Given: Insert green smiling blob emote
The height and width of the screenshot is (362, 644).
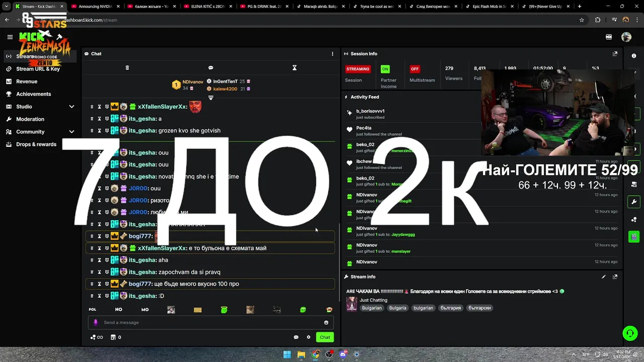Looking at the screenshot, I should [x=303, y=310].
